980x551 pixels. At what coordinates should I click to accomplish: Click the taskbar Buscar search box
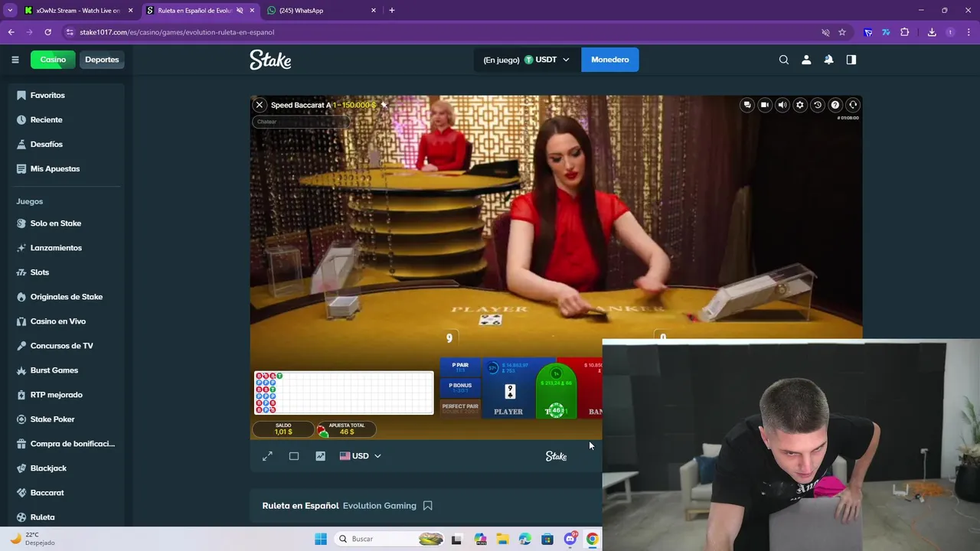coord(390,539)
